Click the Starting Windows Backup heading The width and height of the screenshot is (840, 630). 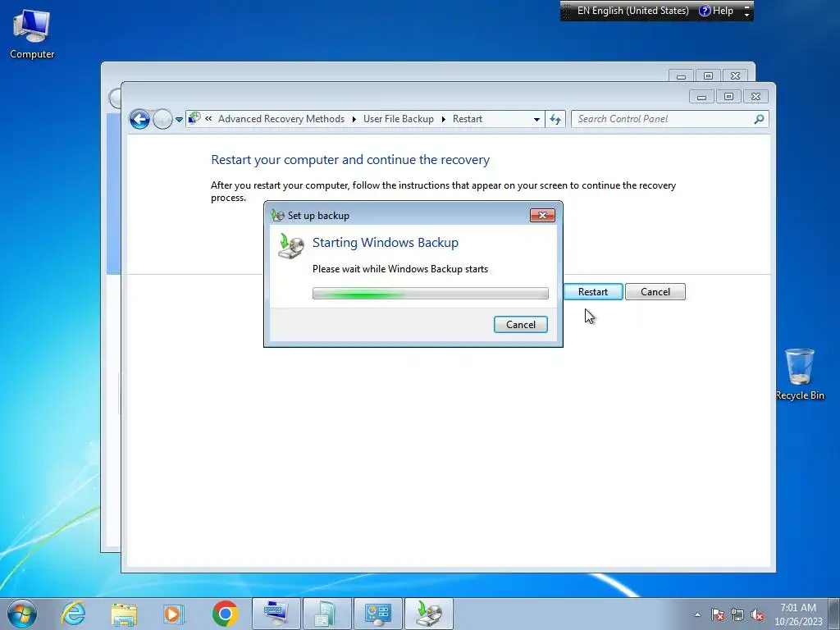pos(386,243)
